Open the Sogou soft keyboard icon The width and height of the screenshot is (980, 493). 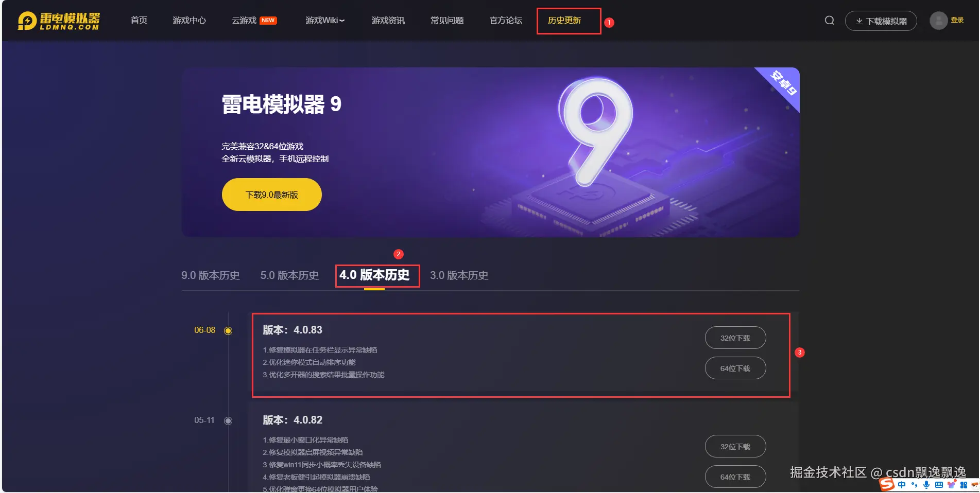[939, 485]
